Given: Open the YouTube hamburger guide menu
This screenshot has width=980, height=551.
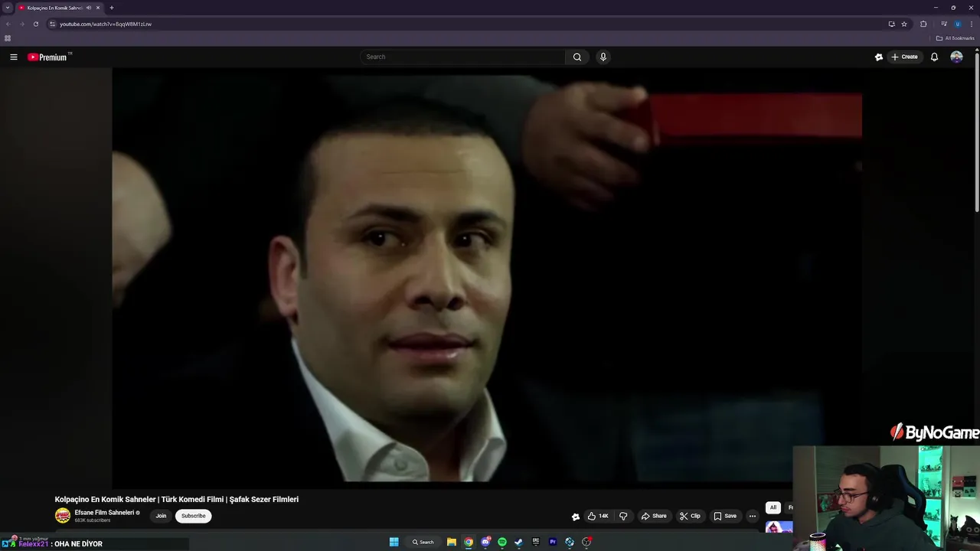Looking at the screenshot, I should point(13,57).
